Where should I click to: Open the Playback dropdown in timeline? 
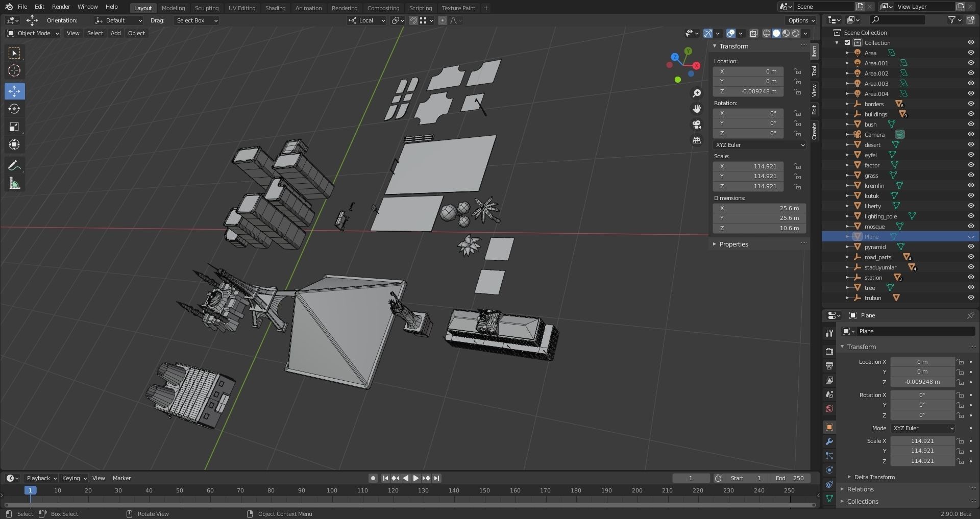point(41,478)
